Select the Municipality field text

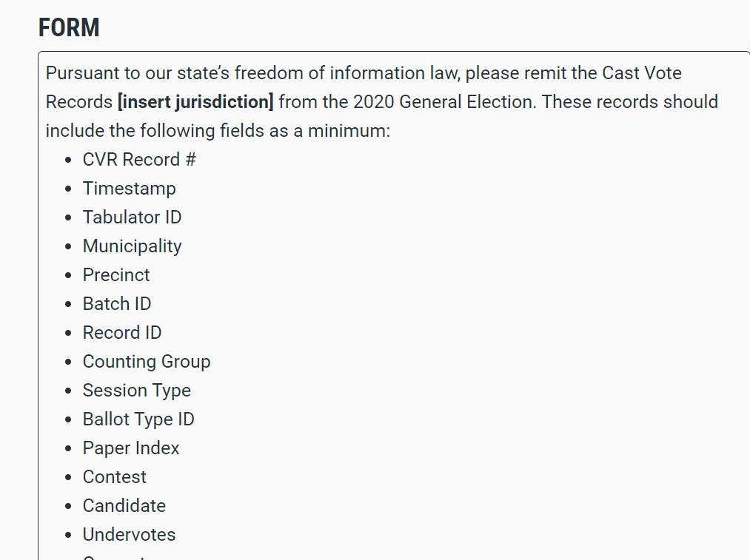pyautogui.click(x=132, y=246)
